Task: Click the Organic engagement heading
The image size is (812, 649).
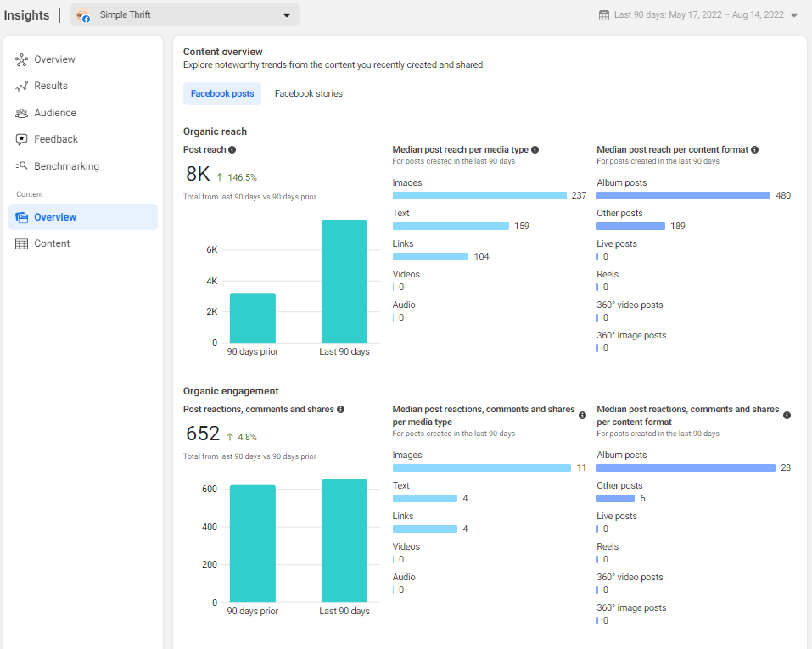Action: click(x=231, y=391)
